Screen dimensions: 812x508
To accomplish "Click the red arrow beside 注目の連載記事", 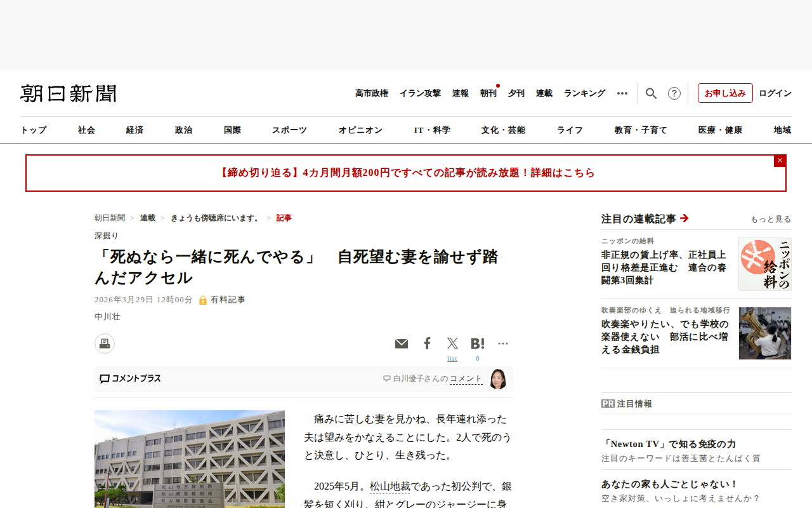I will pos(684,218).
